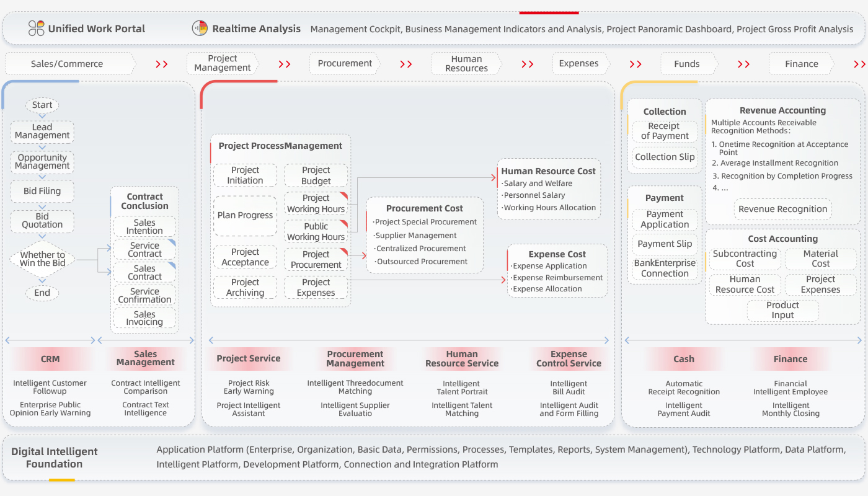Open the Subcontracting Cost box

click(x=745, y=259)
